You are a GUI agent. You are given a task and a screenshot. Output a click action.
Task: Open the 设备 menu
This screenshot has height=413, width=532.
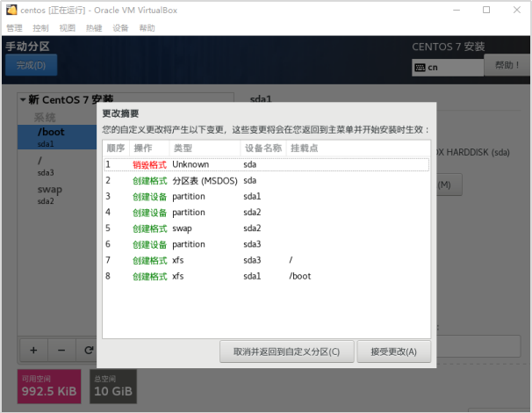(120, 28)
